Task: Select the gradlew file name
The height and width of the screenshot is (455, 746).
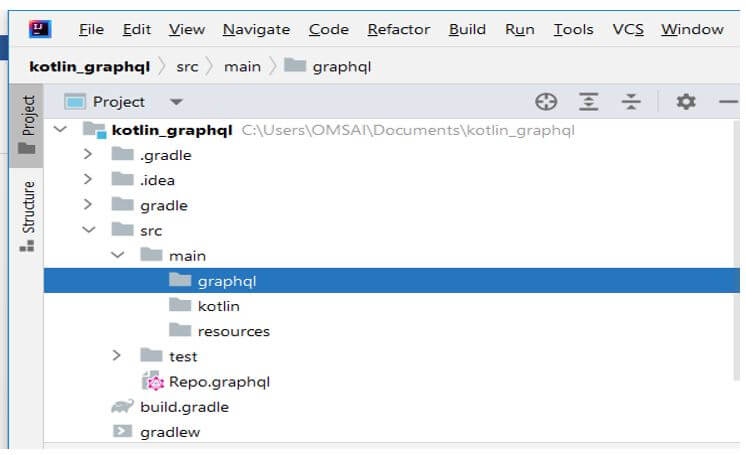Action: 170,432
